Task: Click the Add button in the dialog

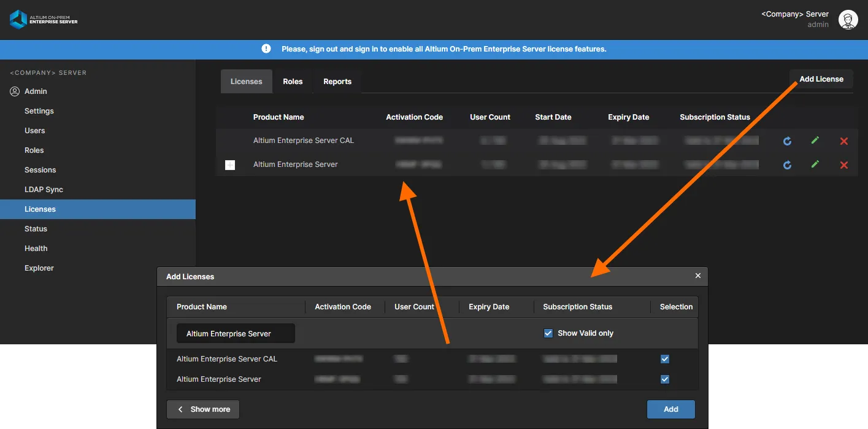Action: pyautogui.click(x=671, y=409)
